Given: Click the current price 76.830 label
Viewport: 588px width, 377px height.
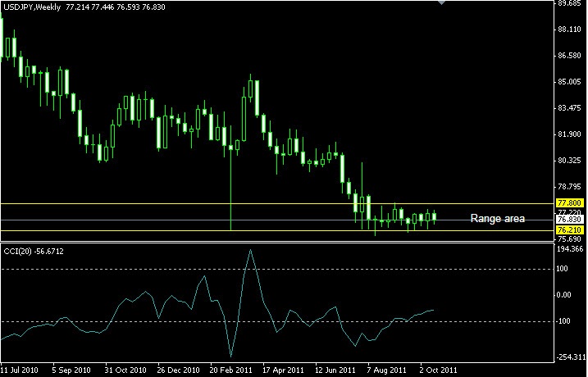Looking at the screenshot, I should (x=568, y=220).
